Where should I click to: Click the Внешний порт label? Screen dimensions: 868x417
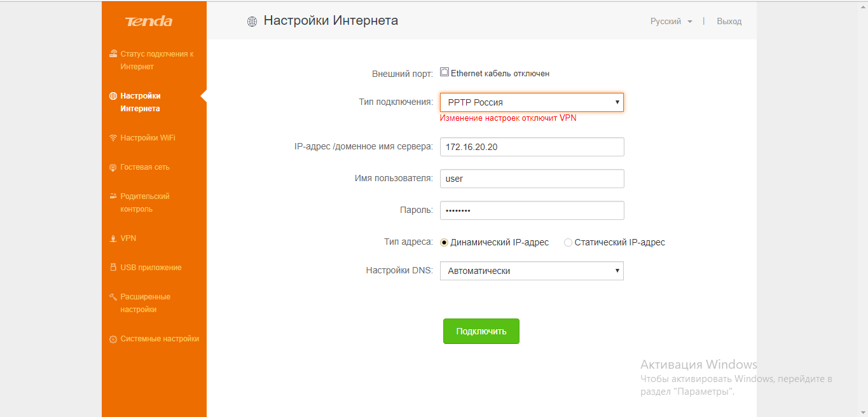pos(402,74)
